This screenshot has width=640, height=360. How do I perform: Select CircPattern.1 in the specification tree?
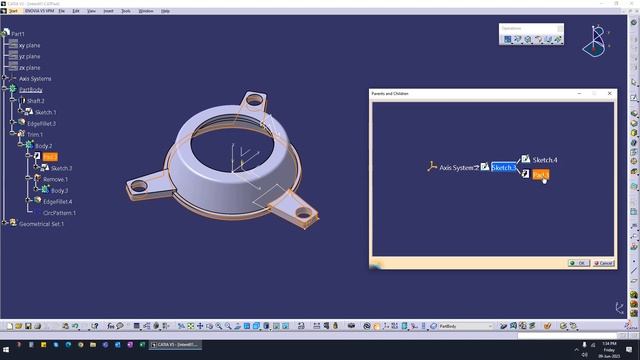coord(59,213)
